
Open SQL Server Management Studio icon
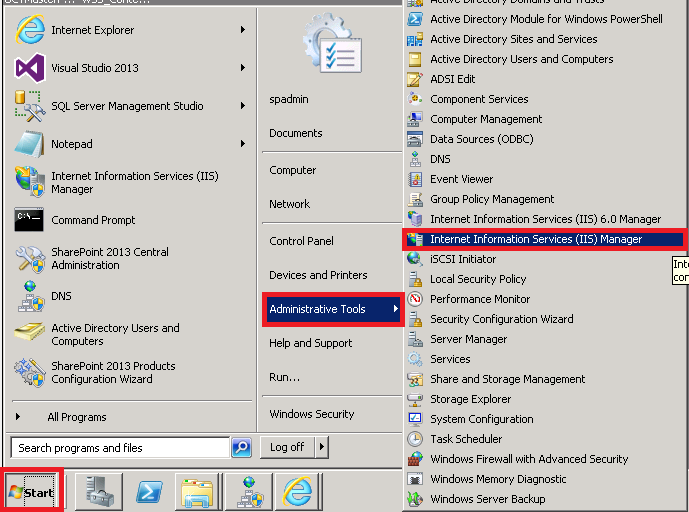click(x=29, y=106)
